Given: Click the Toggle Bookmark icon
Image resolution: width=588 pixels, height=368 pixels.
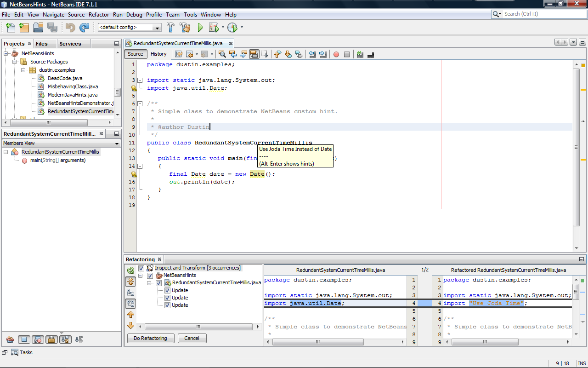Looking at the screenshot, I should tap(299, 54).
